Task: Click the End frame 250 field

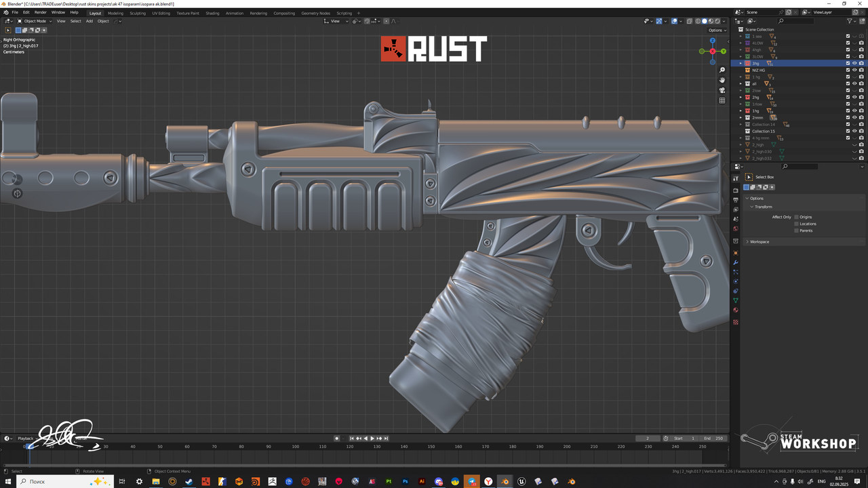Action: point(713,439)
